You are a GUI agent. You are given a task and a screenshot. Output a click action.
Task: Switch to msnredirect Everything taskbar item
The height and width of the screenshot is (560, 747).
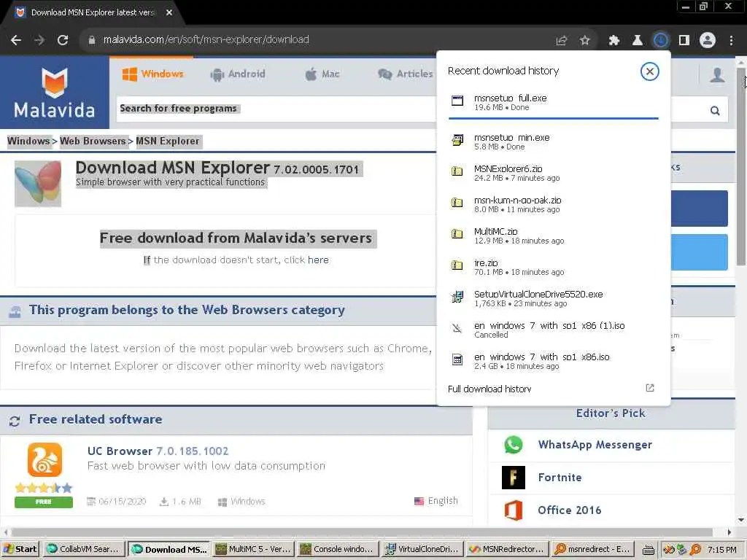pos(592,549)
